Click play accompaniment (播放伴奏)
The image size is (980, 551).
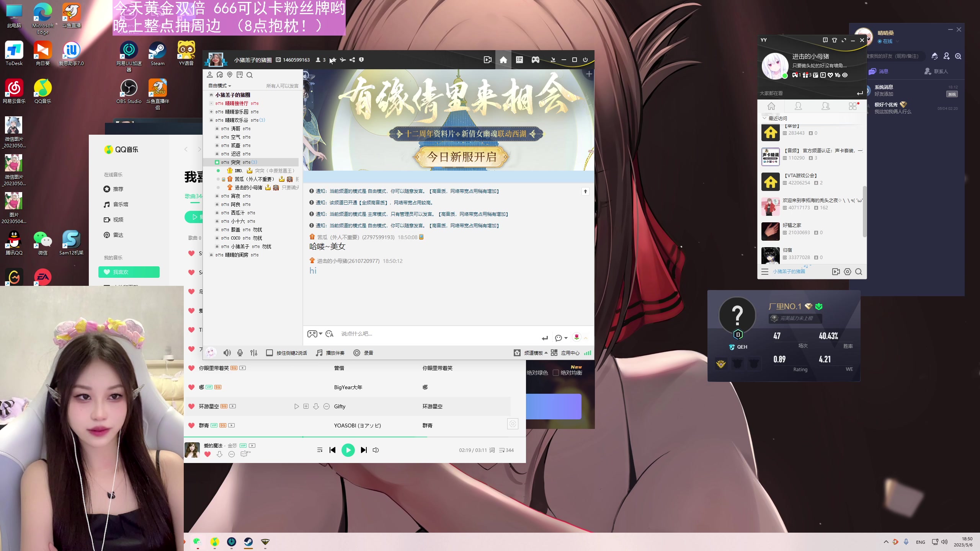pos(330,353)
